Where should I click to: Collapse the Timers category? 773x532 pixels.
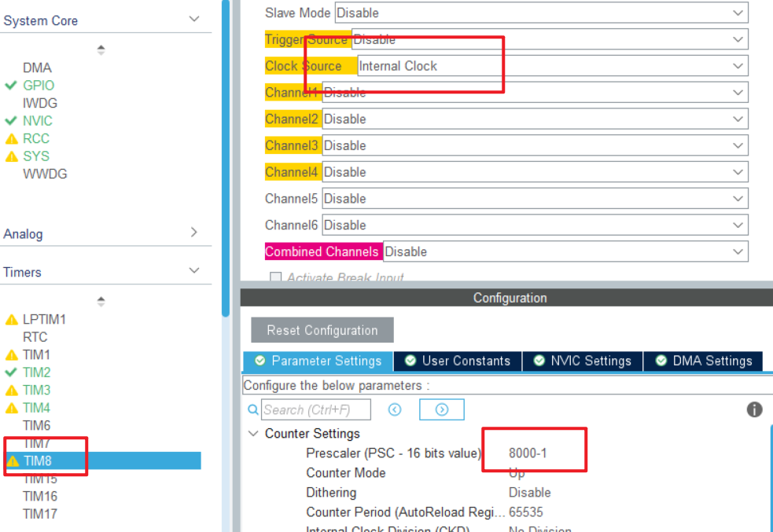(193, 270)
